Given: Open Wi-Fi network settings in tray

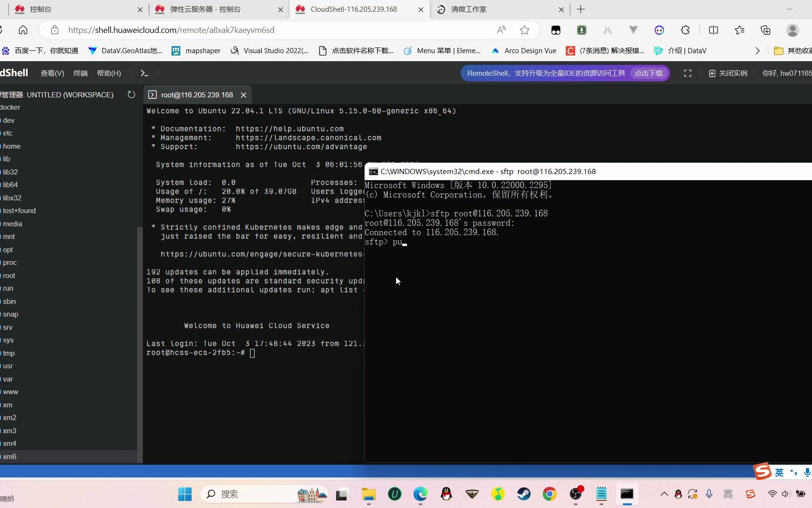Looking at the screenshot, I should pyautogui.click(x=772, y=494).
